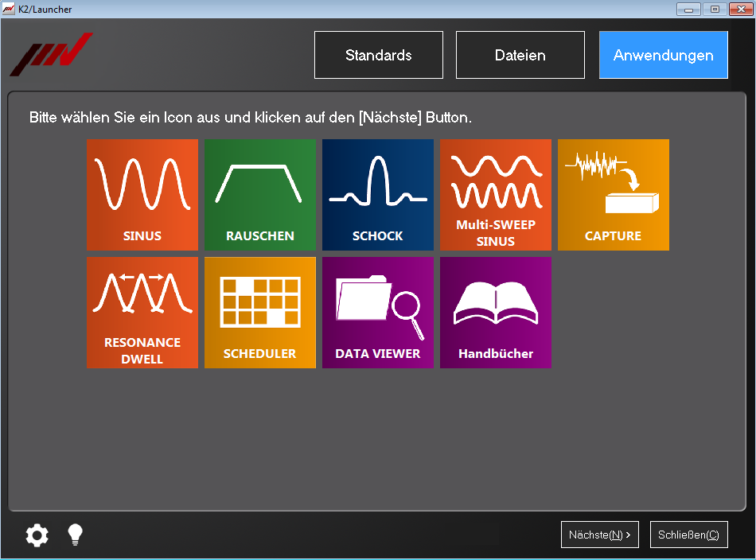
Task: Choose the RAUSCHEN random vibration tile
Action: (x=260, y=195)
